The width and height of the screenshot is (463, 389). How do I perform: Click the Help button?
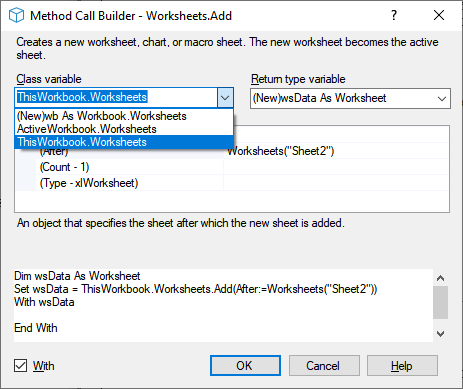(x=402, y=365)
